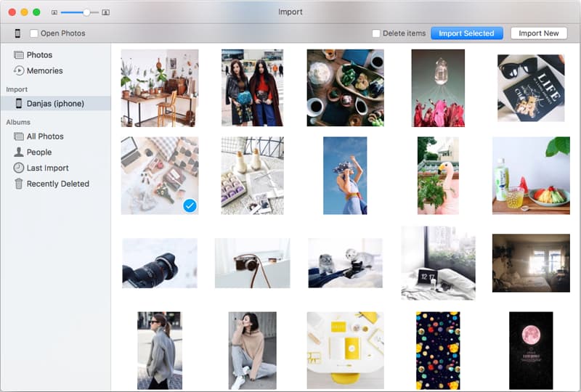Click the small thumbnail size icon
This screenshot has height=392, width=581.
[x=54, y=12]
